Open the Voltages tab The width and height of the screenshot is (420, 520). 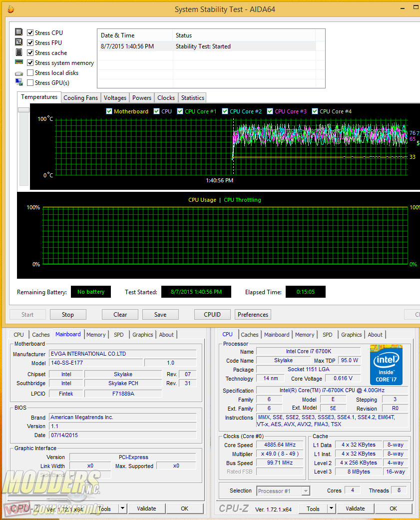click(115, 98)
